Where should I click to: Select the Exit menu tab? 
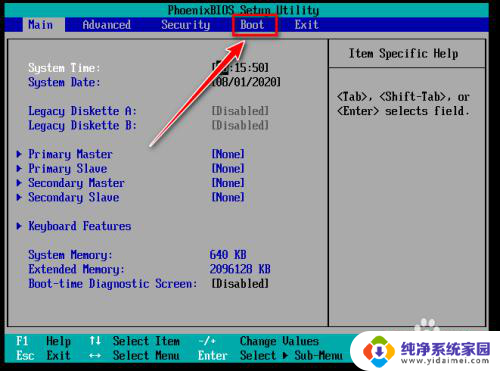tap(306, 25)
